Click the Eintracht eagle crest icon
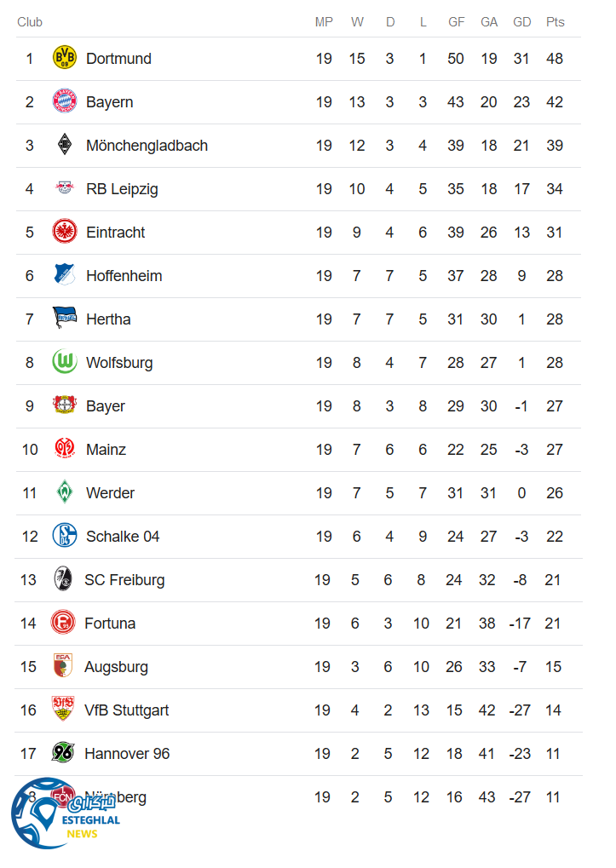The height and width of the screenshot is (868, 616). (x=65, y=232)
